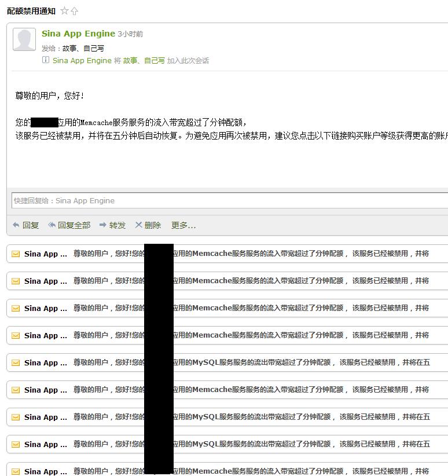Open Sina App Engine sender avatar
Viewport: 448px width, 476px height.
tap(24, 39)
